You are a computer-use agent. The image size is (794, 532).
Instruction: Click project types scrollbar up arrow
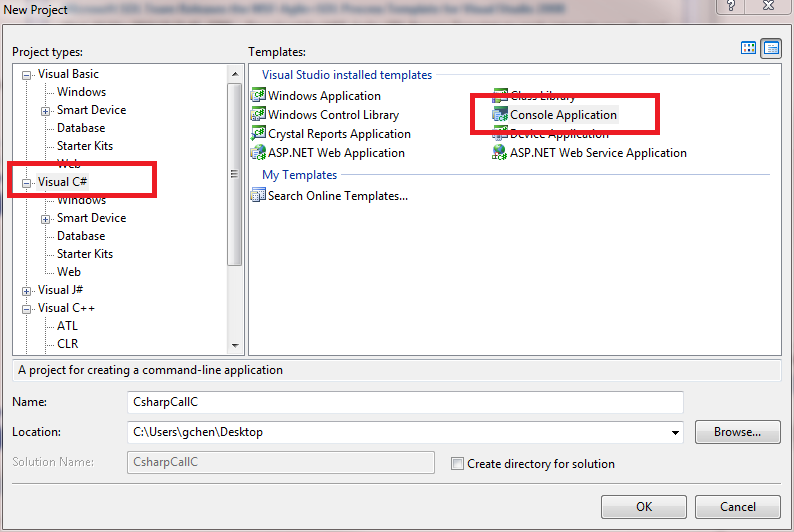coord(235,74)
